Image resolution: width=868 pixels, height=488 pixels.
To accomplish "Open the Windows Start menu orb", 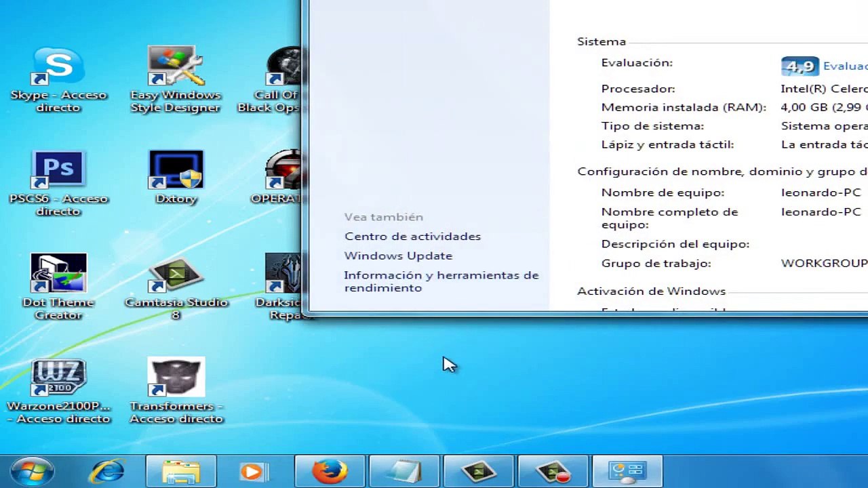I will coord(32,471).
